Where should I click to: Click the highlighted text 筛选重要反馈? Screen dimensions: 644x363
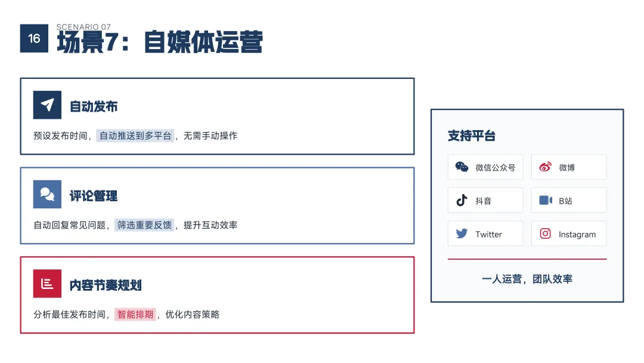click(x=144, y=225)
